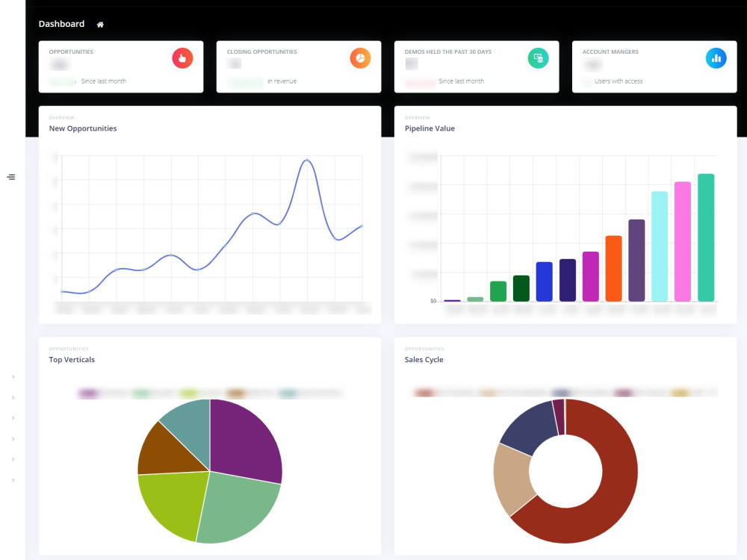Click the Dashboard page title
The image size is (747, 560).
[61, 24]
